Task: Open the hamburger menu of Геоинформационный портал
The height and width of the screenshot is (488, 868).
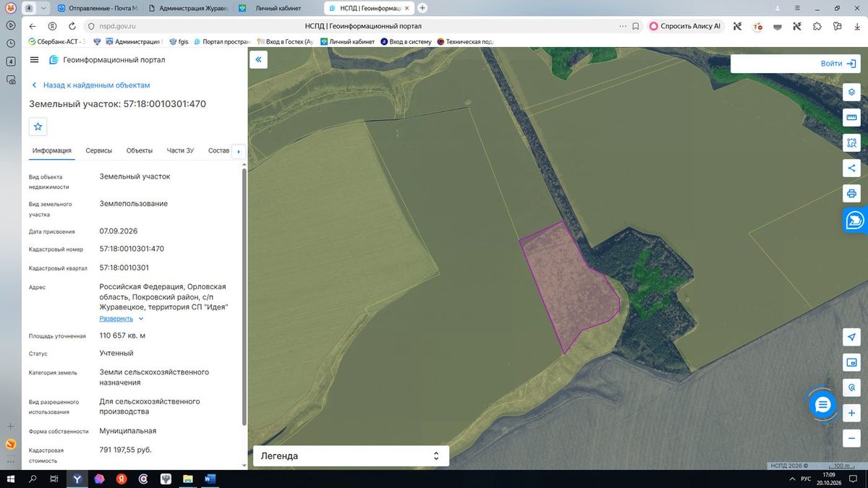Action: 34,60
